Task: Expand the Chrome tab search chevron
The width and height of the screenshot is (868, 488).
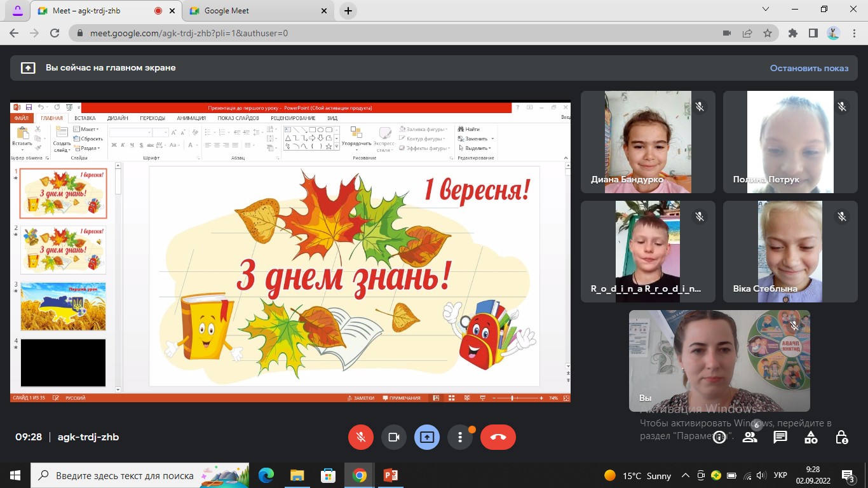Action: click(x=767, y=10)
